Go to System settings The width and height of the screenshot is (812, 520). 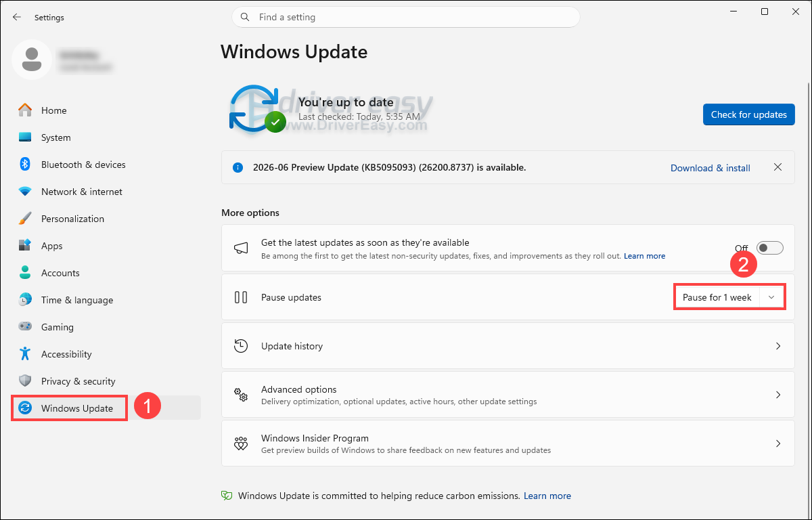click(106, 137)
